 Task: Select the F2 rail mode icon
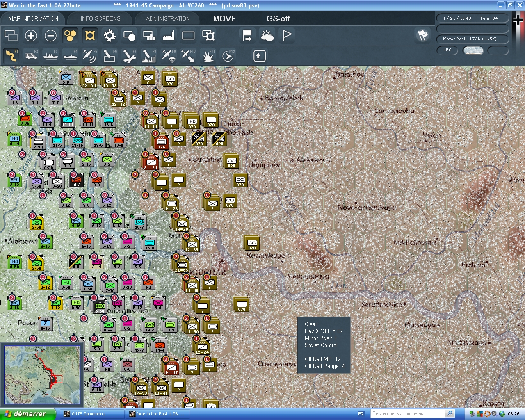pos(31,55)
